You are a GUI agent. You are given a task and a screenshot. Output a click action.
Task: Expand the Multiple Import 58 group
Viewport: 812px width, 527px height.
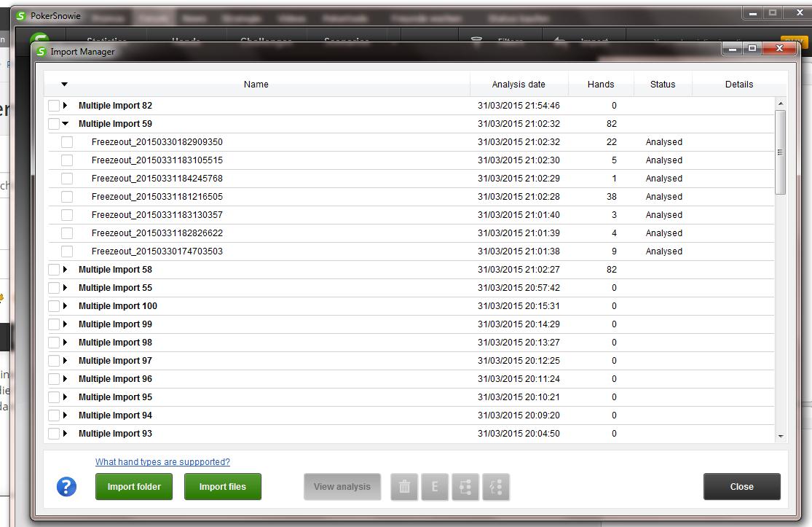tap(66, 270)
